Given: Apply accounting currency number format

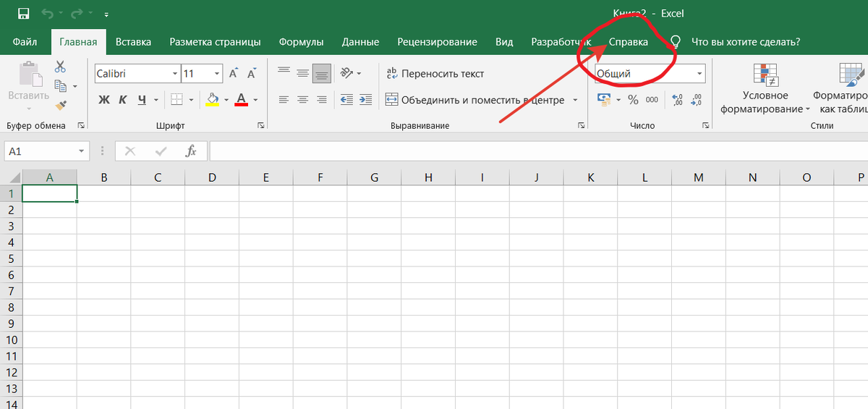Looking at the screenshot, I should [604, 99].
